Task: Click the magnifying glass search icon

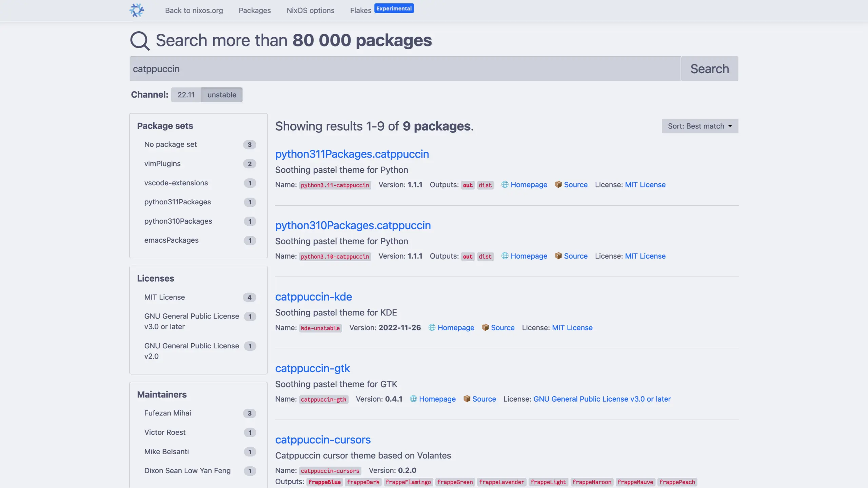Action: 140,41
